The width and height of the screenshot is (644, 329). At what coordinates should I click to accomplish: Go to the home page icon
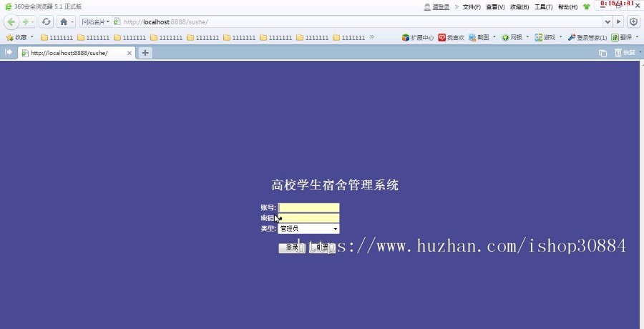coord(63,21)
